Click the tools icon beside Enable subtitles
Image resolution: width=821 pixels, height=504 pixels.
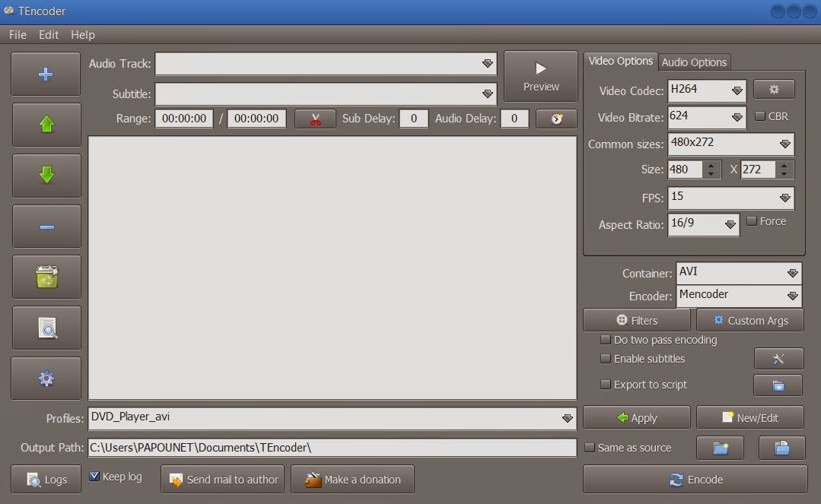tap(778, 359)
